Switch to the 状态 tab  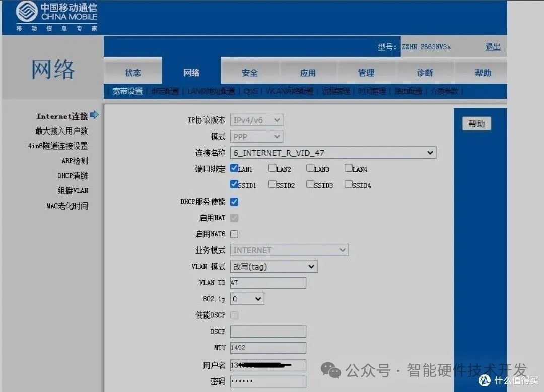(132, 72)
